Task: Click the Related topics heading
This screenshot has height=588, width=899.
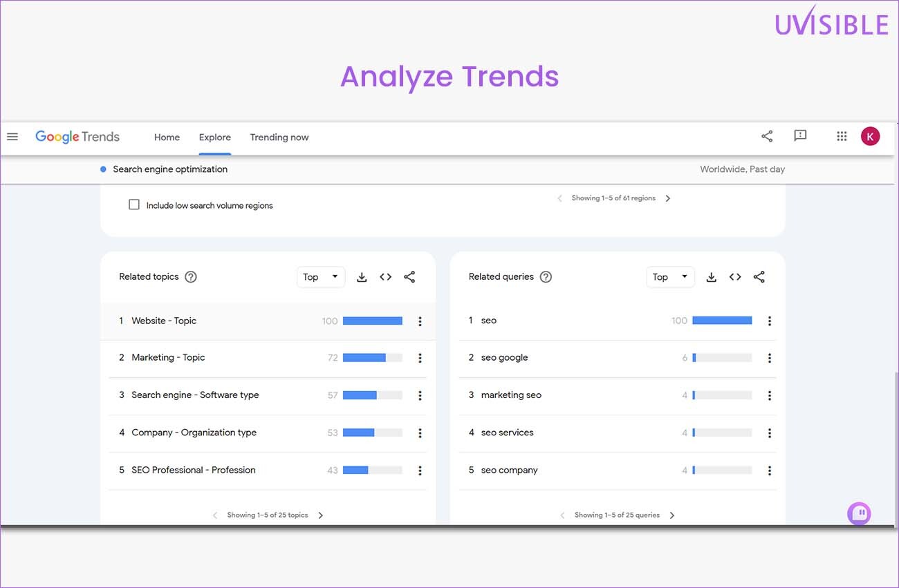Action: [x=149, y=276]
